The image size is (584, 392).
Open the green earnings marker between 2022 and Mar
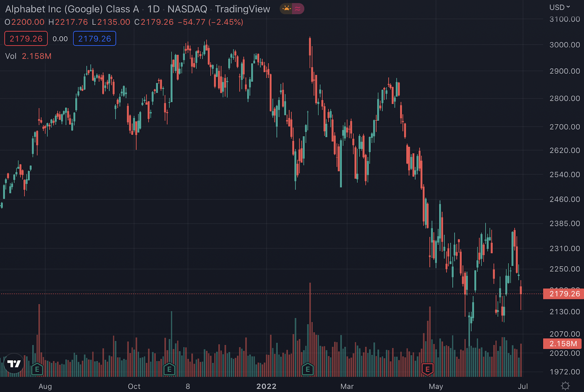pos(308,369)
